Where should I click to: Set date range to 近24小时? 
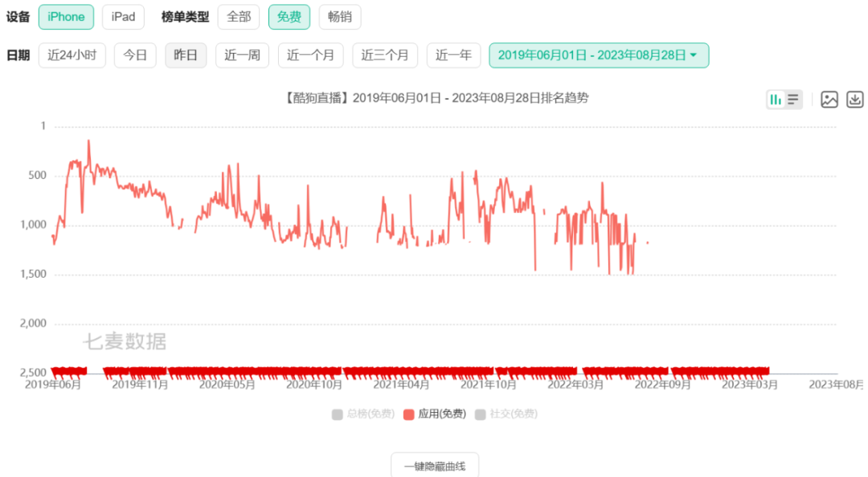click(x=72, y=55)
